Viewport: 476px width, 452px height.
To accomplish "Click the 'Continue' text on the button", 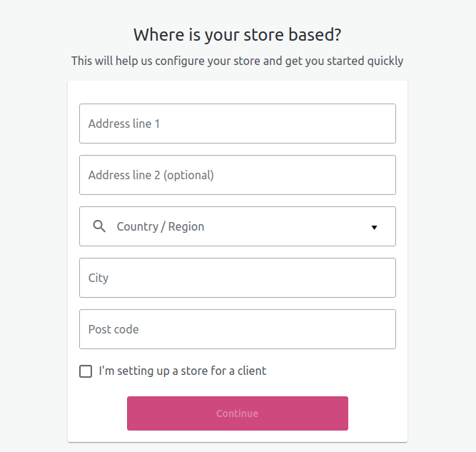I will (237, 413).
